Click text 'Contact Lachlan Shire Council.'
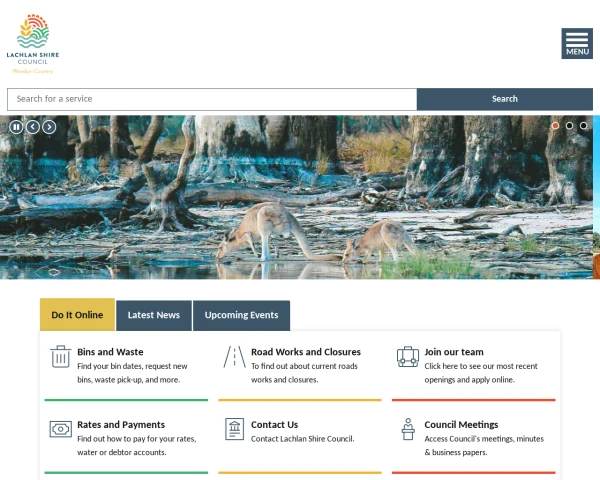The height and width of the screenshot is (480, 600). tap(303, 439)
